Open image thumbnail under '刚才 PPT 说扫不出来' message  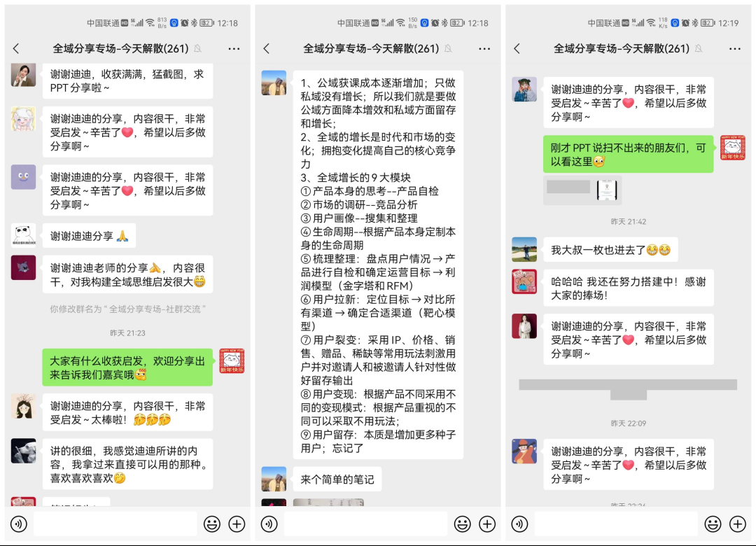coord(607,190)
